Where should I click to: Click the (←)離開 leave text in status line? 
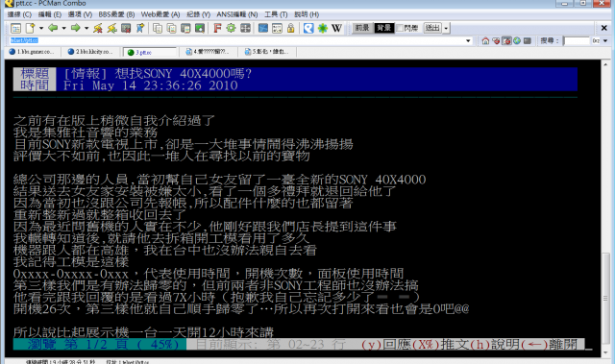click(x=550, y=345)
